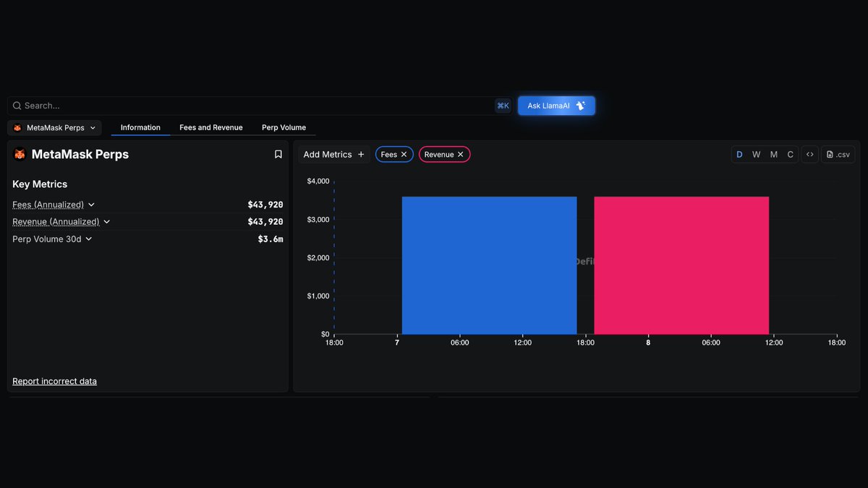The height and width of the screenshot is (488, 868).
Task: Click the Ask LlamaAI button
Action: tap(556, 106)
